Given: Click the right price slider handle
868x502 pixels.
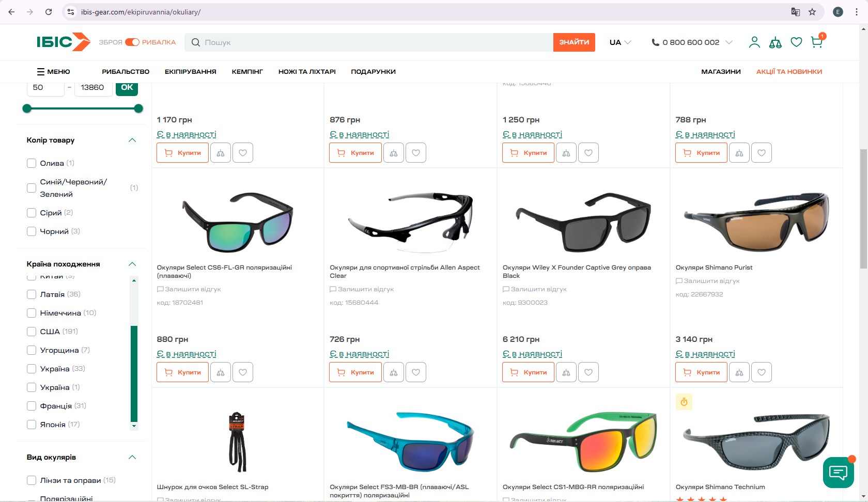Looking at the screenshot, I should point(138,108).
